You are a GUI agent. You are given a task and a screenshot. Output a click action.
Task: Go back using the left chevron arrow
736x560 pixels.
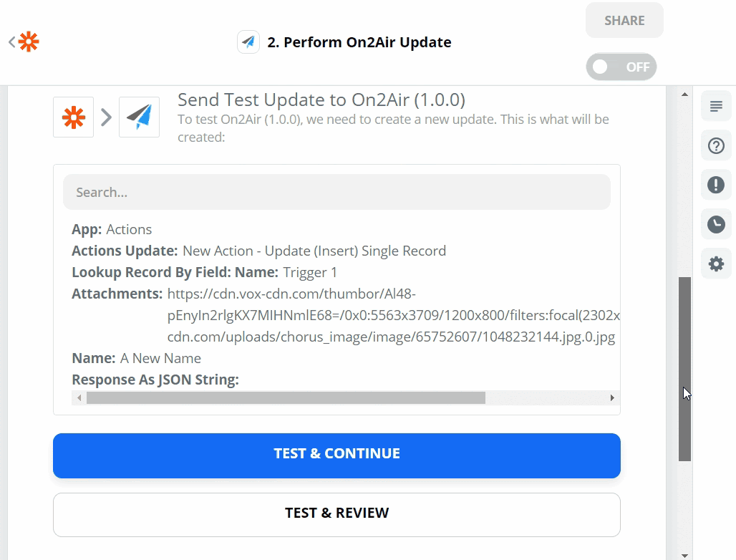(x=11, y=42)
